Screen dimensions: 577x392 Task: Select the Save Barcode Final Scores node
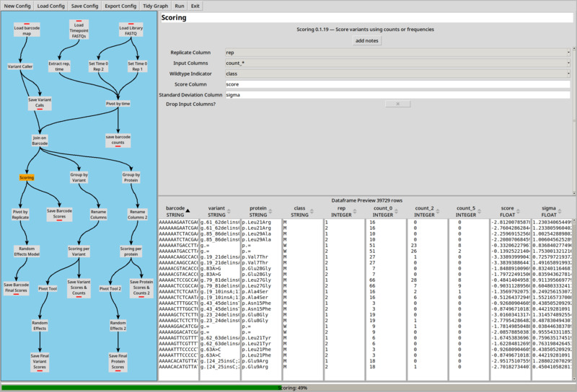[x=16, y=288]
